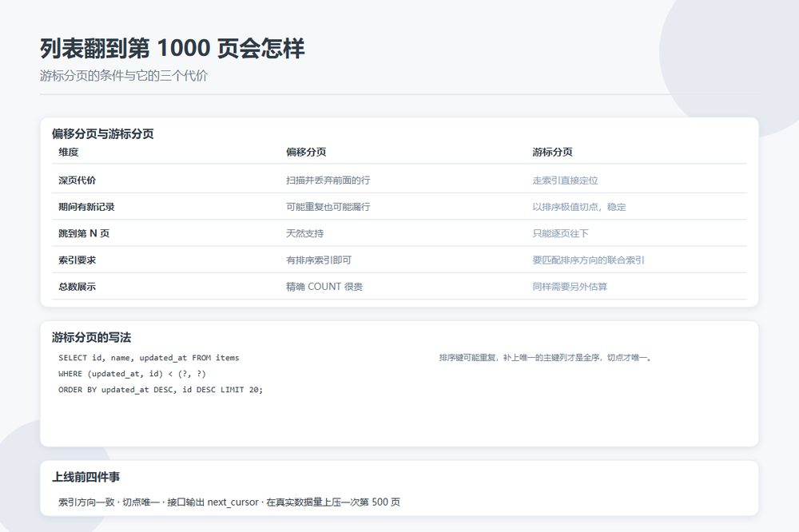Click the checklist line starting '索引方向一致'
The height and width of the screenshot is (532, 799).
(229, 502)
